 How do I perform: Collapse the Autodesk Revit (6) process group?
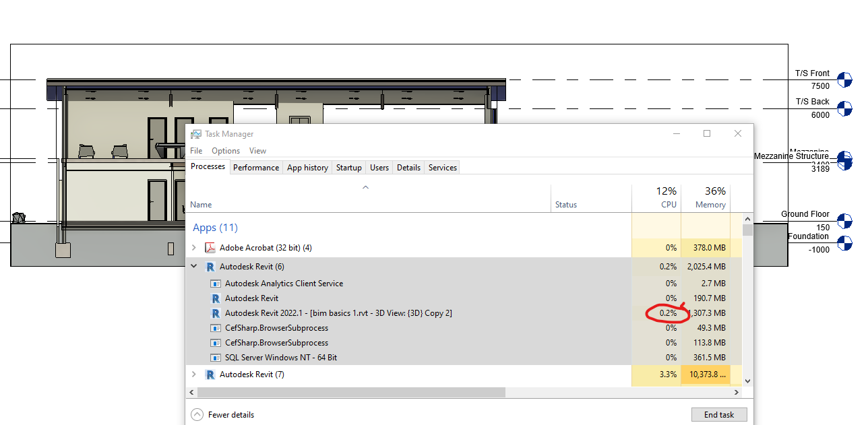coord(194,266)
